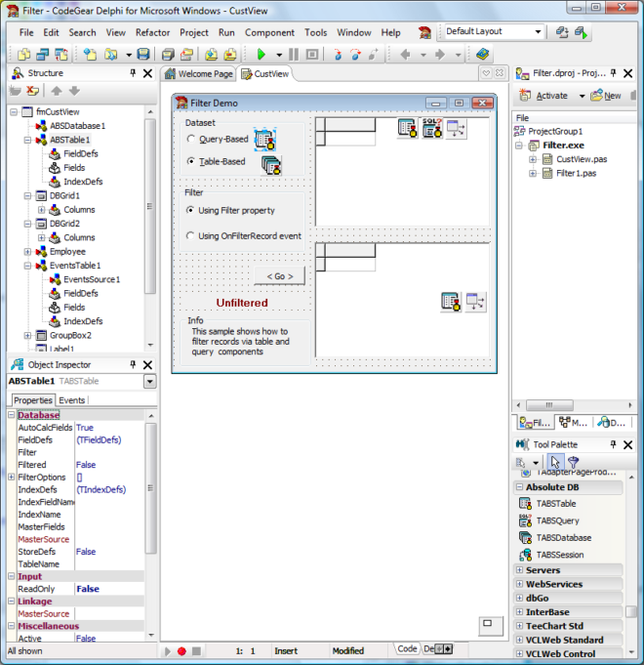Viewport: 644px width, 665px height.
Task: Switch to the Events tab
Action: coord(72,400)
